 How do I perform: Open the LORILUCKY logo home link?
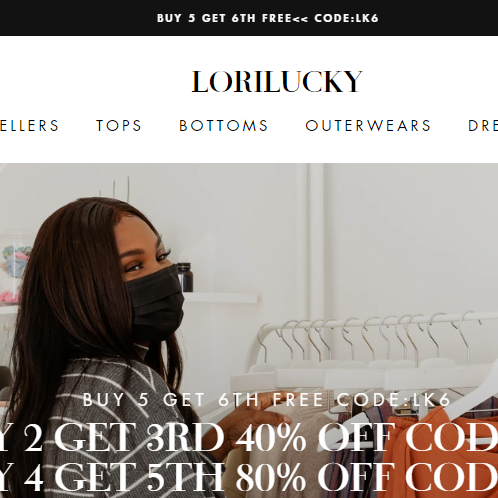pos(276,81)
